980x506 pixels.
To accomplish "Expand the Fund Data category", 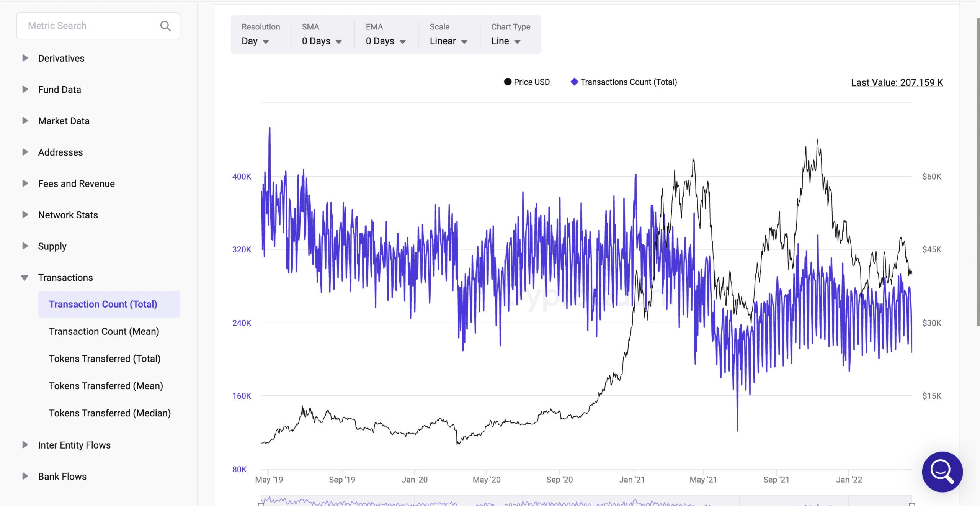I will point(25,89).
